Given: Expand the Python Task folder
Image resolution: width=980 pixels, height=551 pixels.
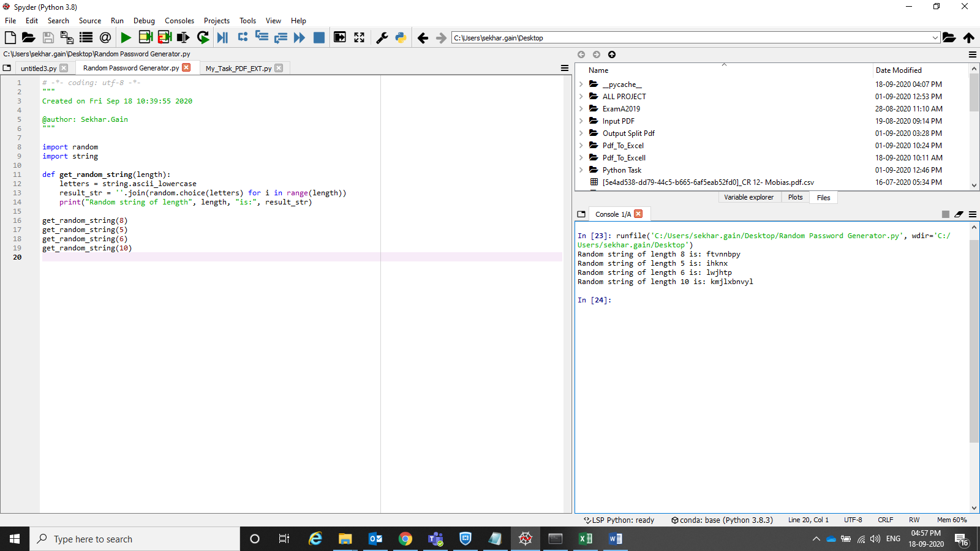Looking at the screenshot, I should click(581, 170).
